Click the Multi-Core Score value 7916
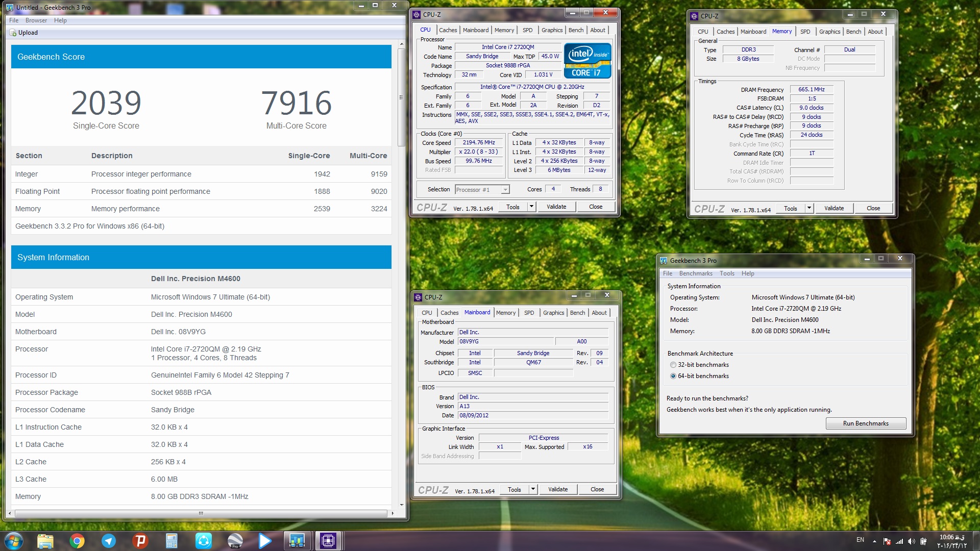 coord(296,103)
